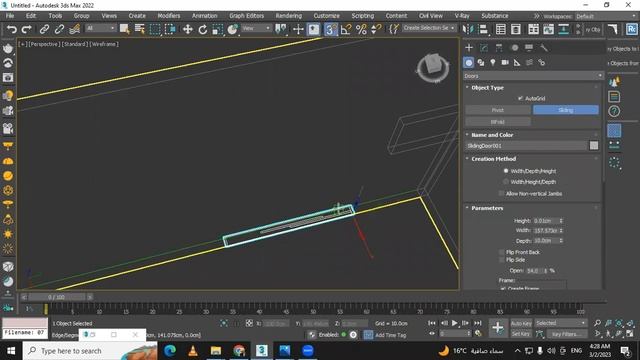This screenshot has width=640, height=360.
Task: Open the Rendering menu
Action: (x=288, y=16)
